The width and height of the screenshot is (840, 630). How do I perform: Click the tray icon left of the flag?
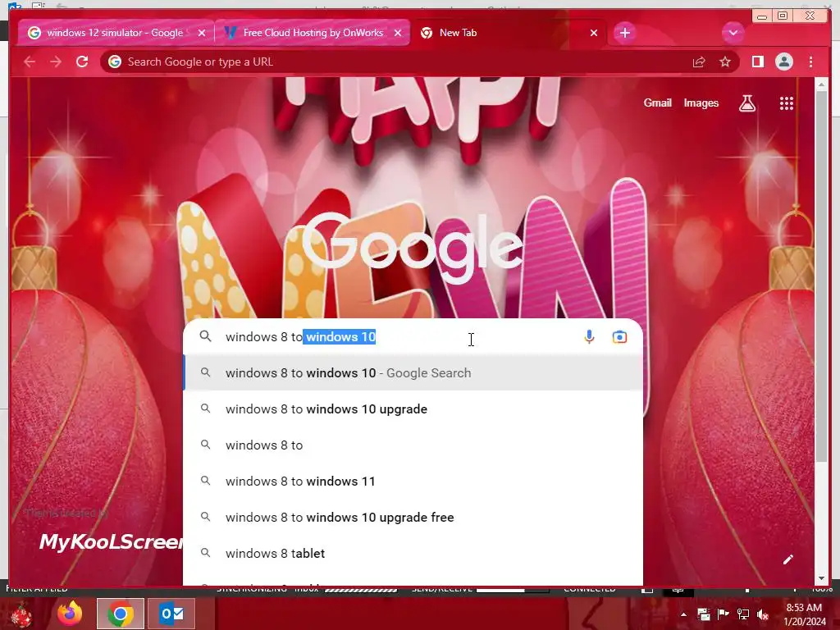pos(703,614)
